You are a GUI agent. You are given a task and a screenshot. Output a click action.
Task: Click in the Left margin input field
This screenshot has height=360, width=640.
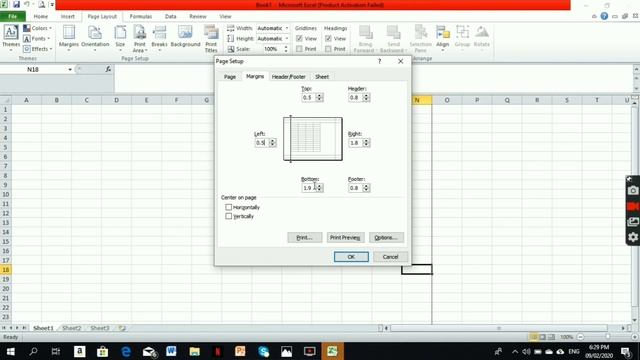[262, 142]
